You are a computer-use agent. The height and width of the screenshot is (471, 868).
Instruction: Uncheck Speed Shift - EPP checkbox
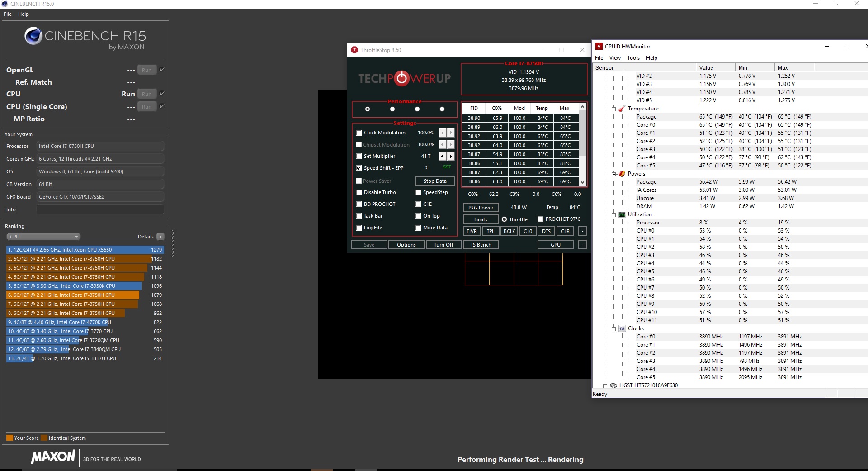coord(359,168)
